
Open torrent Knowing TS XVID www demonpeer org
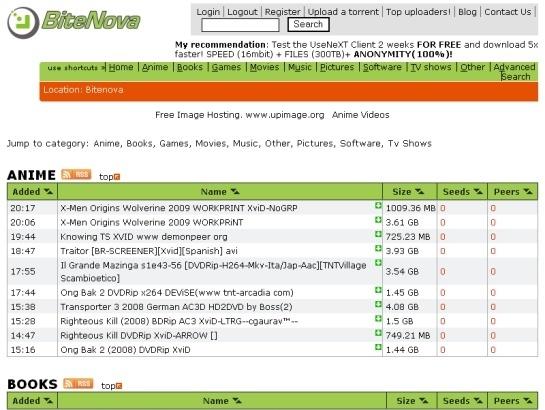(x=144, y=237)
